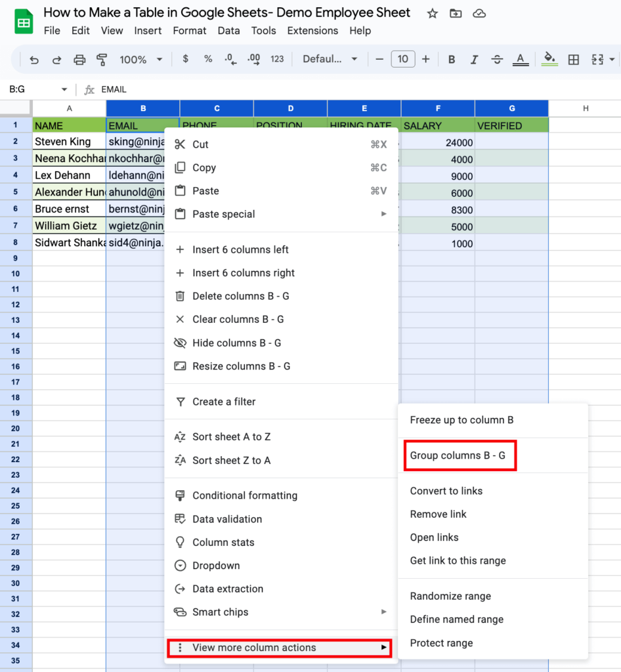Select Freeze up to column B

[x=493, y=420]
